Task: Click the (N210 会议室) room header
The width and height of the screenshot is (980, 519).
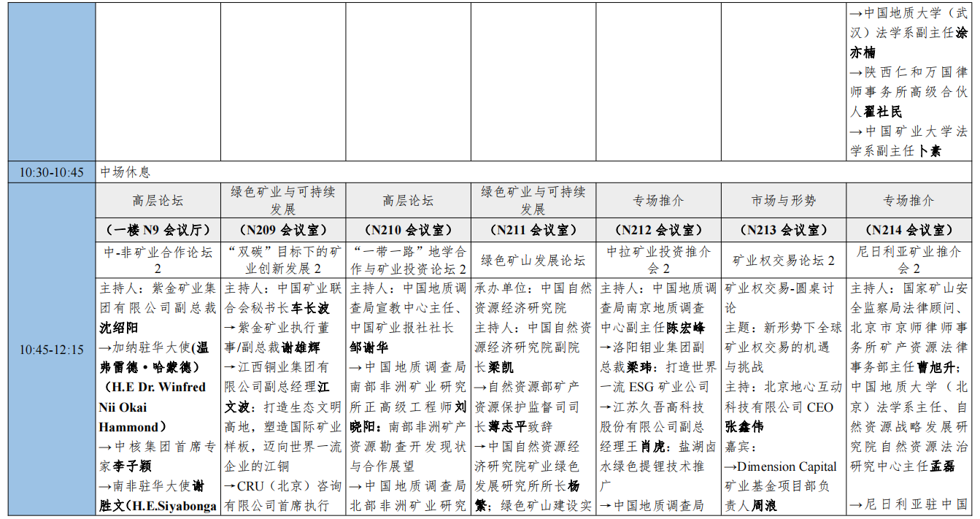Action: [408, 230]
